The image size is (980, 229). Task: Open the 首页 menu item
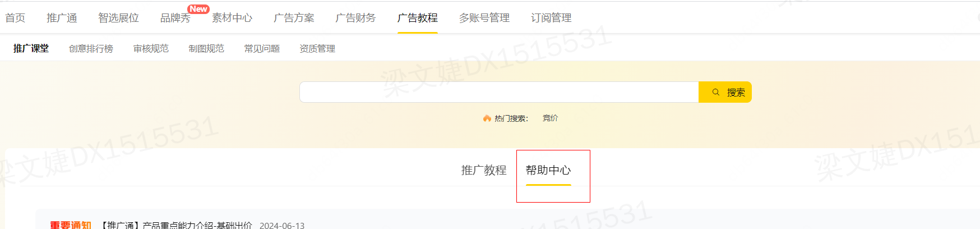[x=15, y=18]
